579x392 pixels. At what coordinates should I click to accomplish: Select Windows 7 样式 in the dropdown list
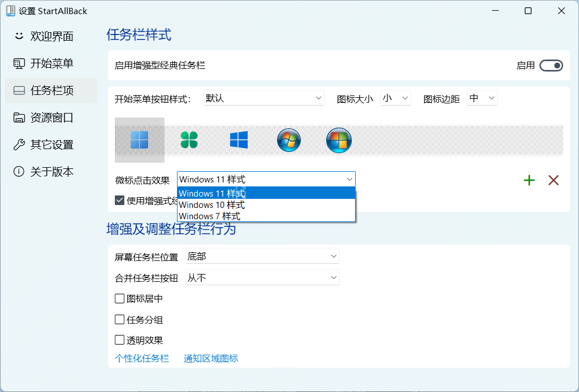pos(266,216)
